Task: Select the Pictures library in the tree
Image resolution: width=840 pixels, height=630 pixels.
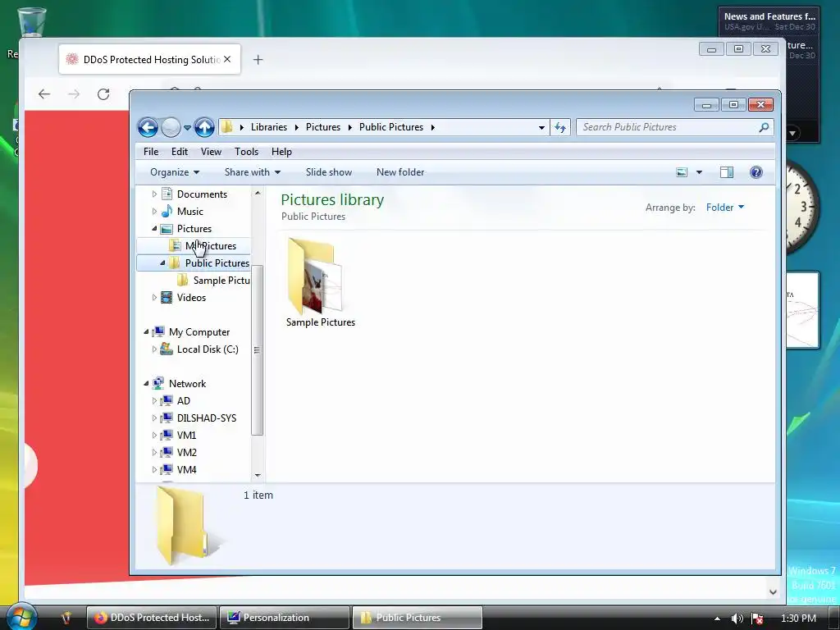Action: coord(194,228)
